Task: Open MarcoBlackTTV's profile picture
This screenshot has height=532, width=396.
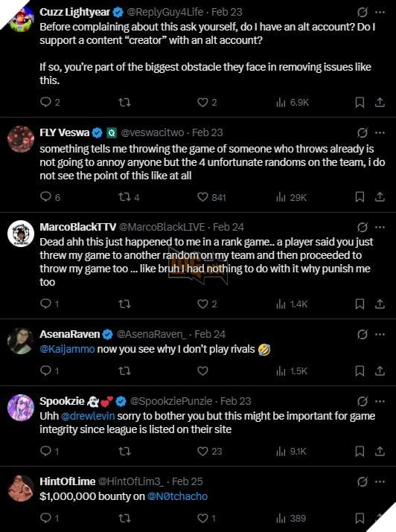Action: (x=21, y=234)
